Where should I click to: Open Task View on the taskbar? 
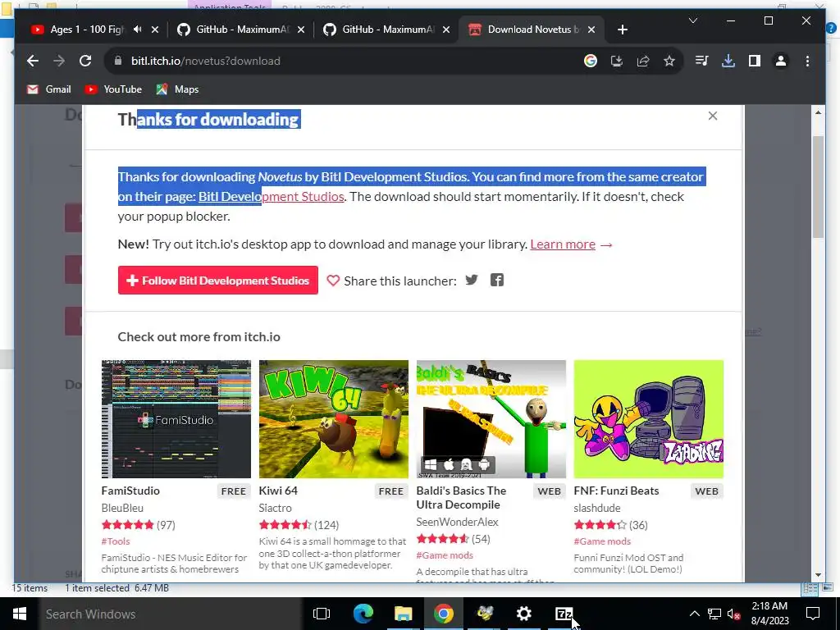(x=322, y=614)
